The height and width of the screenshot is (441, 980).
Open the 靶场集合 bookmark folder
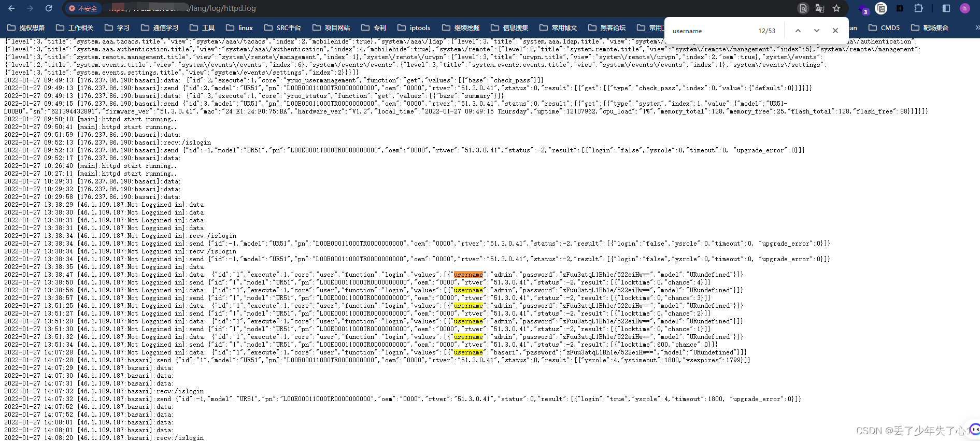[x=930, y=27]
